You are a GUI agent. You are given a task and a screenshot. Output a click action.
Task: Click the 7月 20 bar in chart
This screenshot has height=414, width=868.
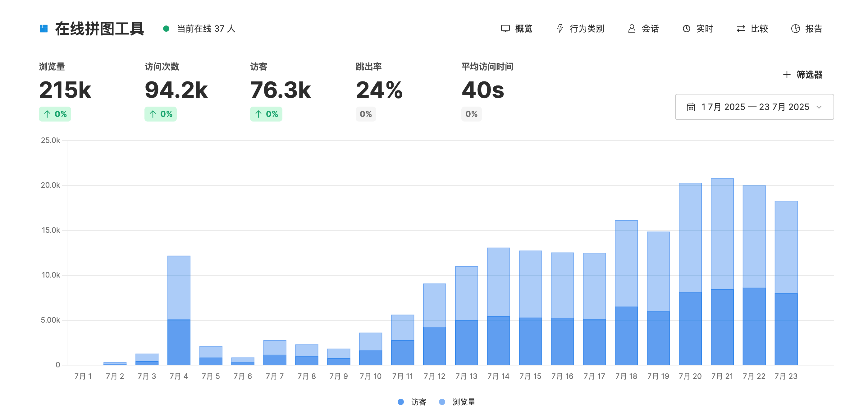[690, 274]
